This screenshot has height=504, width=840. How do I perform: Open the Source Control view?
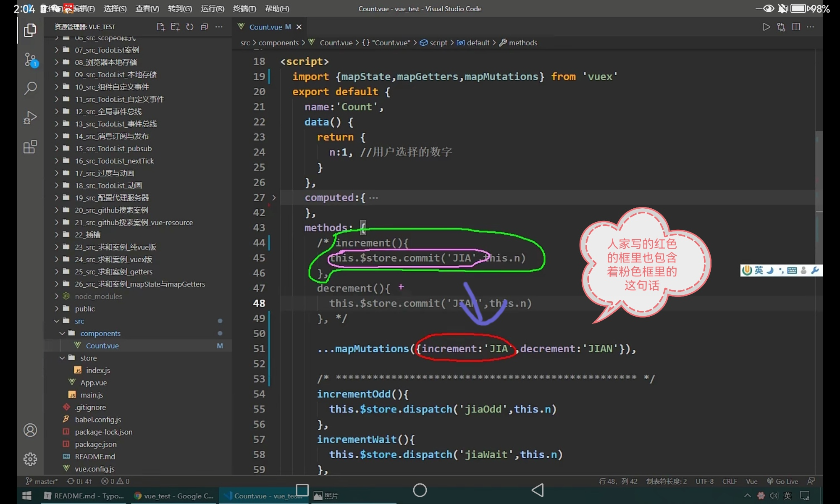coord(30,60)
